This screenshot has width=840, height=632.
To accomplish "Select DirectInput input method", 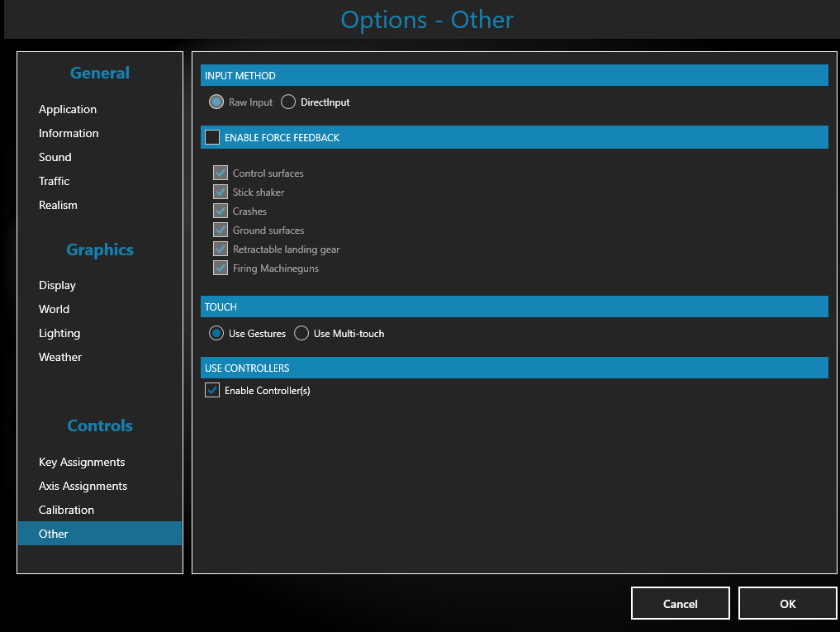I will pyautogui.click(x=288, y=102).
